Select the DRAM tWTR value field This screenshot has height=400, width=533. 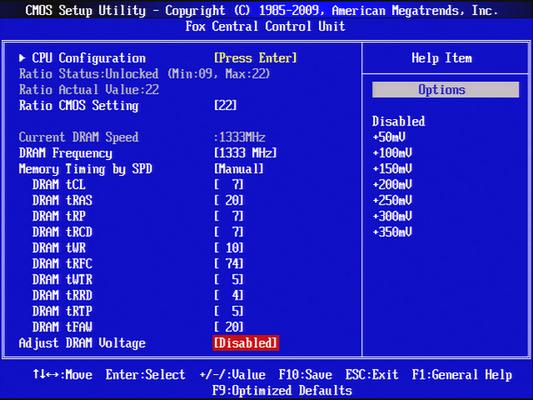(229, 279)
